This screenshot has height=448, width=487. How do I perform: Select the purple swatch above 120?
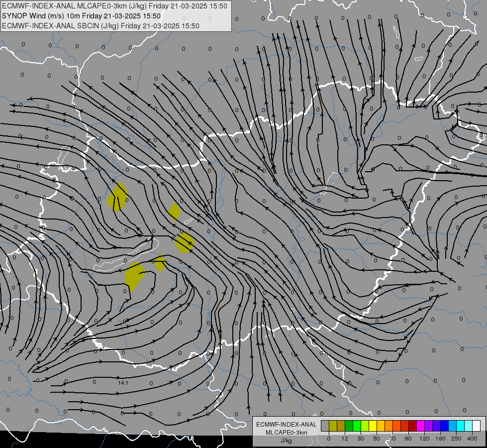click(x=429, y=426)
